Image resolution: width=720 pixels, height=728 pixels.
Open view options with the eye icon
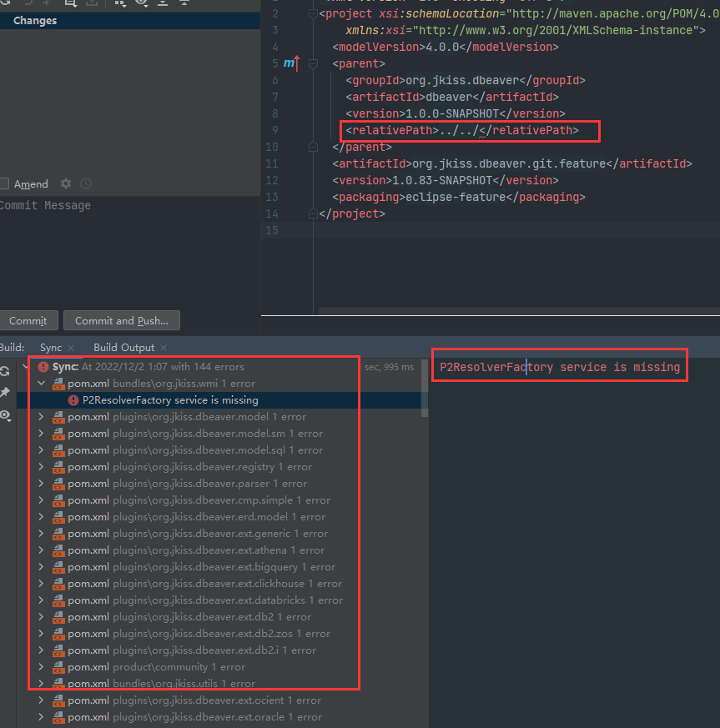6,414
